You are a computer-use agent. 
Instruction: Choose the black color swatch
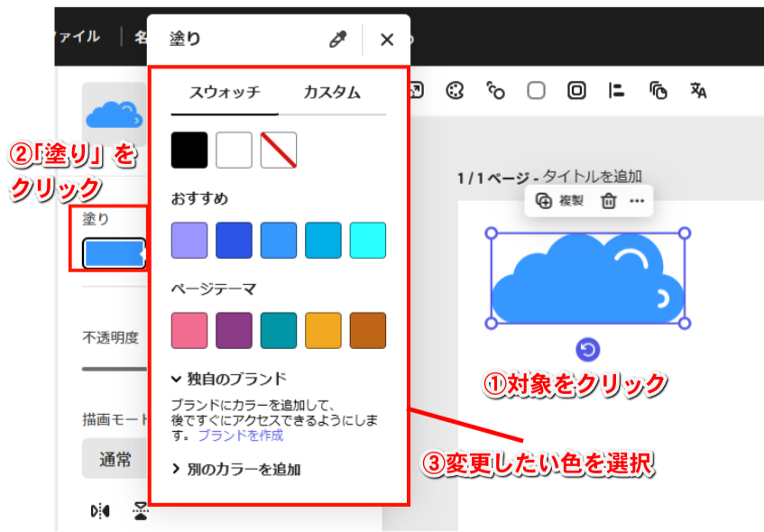(189, 151)
